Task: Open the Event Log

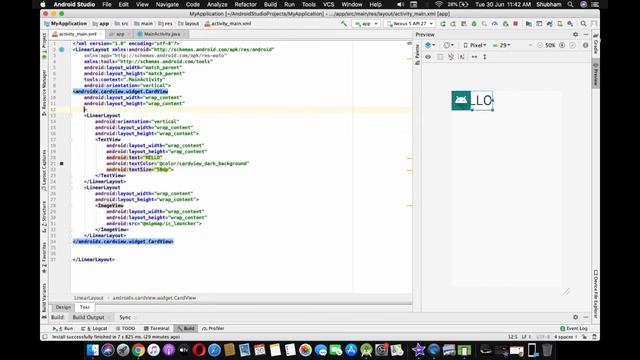Action: click(x=574, y=328)
